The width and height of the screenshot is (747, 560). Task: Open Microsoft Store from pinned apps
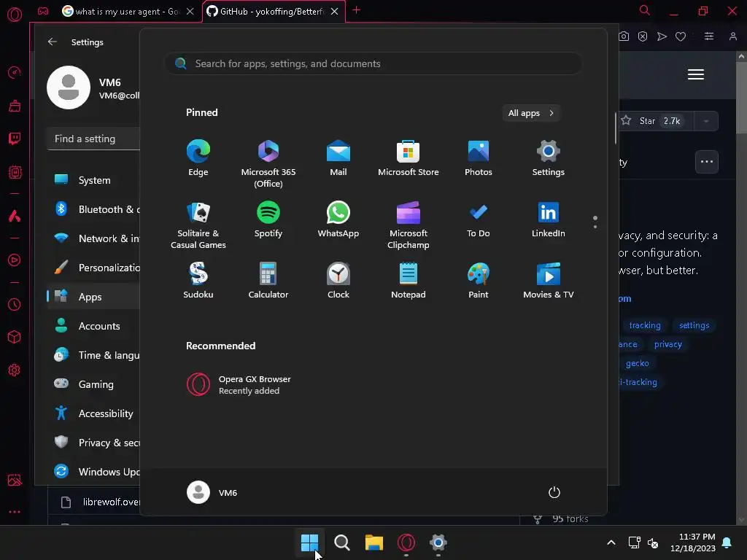pyautogui.click(x=409, y=158)
